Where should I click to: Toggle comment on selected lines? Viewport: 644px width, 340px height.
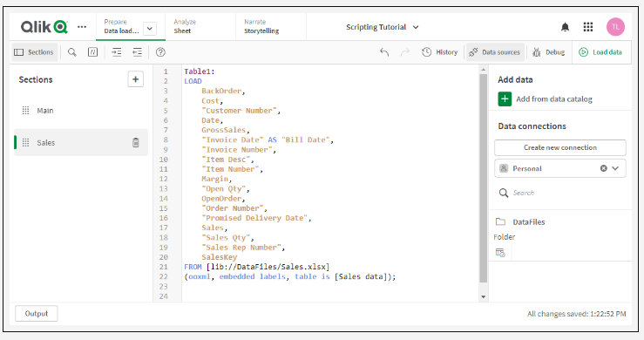[93, 52]
